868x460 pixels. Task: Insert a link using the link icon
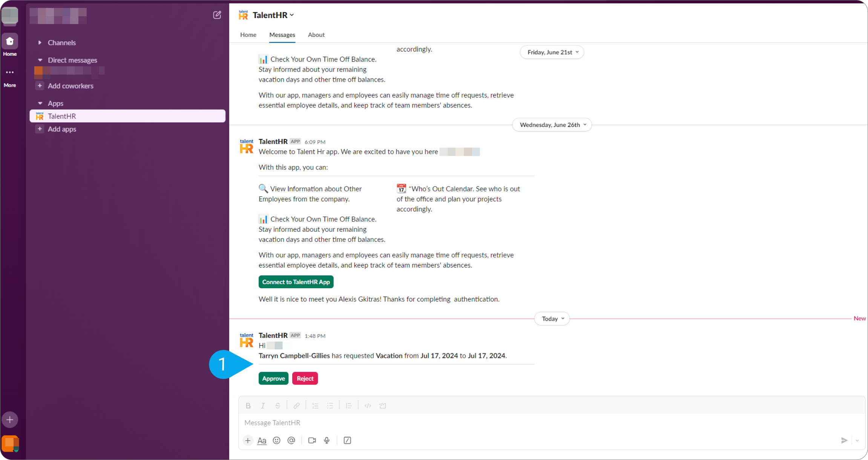point(296,406)
